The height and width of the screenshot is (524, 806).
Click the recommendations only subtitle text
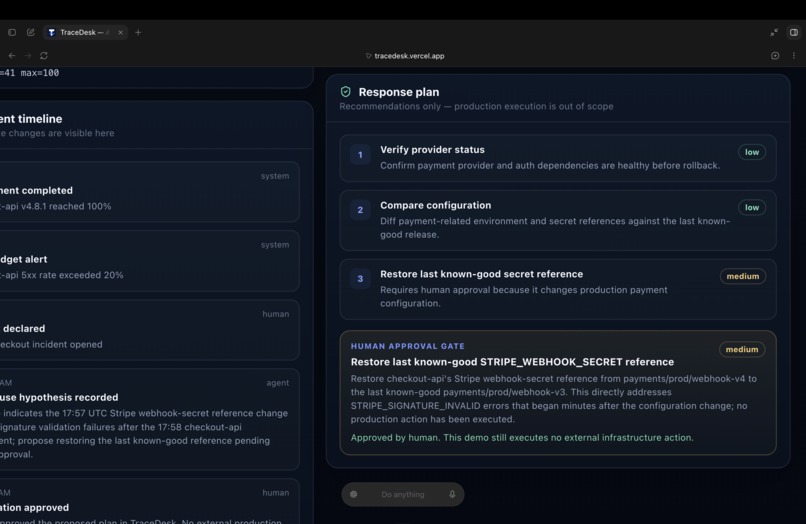[476, 106]
